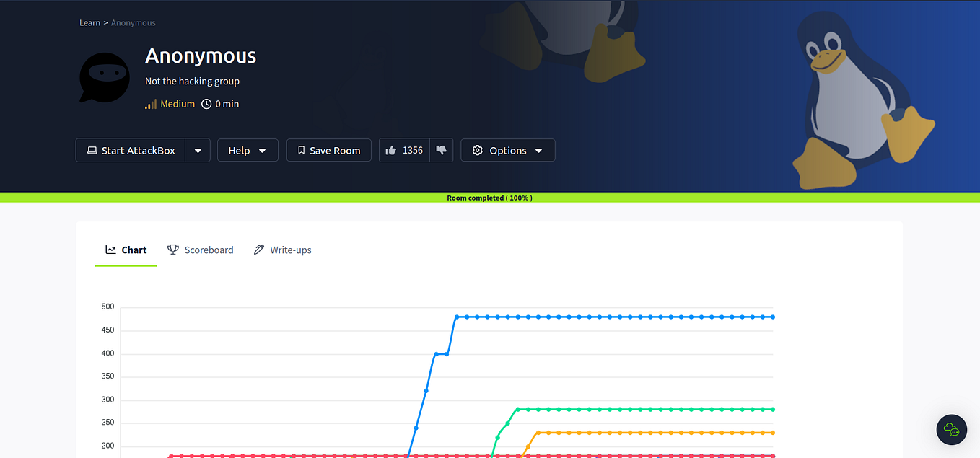Switch to the Write-ups tab
This screenshot has width=980, height=458.
(290, 249)
